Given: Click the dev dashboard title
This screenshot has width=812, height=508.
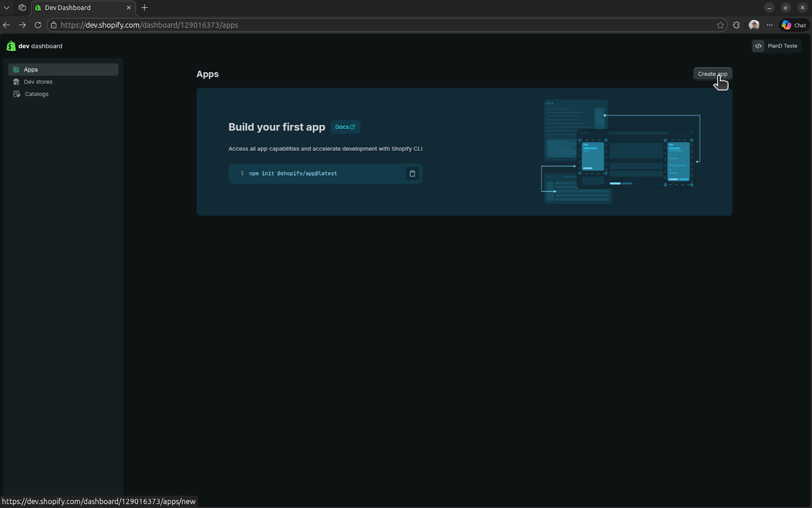Looking at the screenshot, I should pos(40,46).
